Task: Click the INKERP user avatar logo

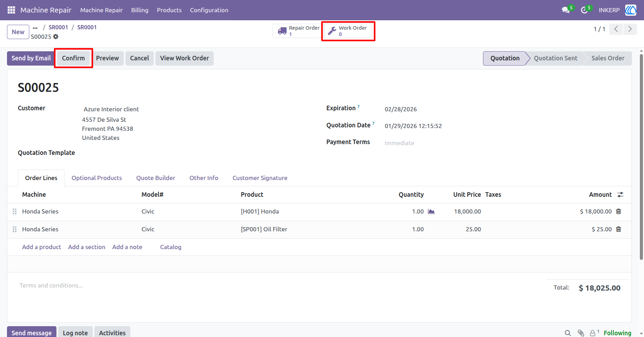Action: click(x=631, y=10)
